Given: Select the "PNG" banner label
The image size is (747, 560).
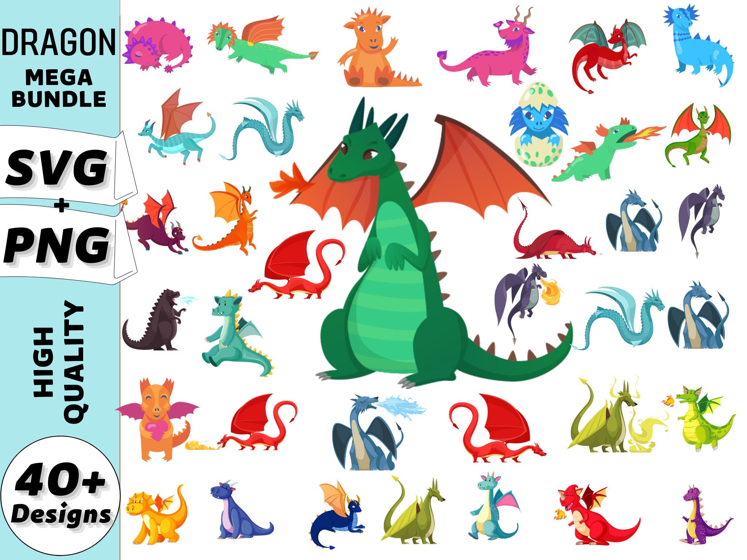Looking at the screenshot, I should 57,244.
